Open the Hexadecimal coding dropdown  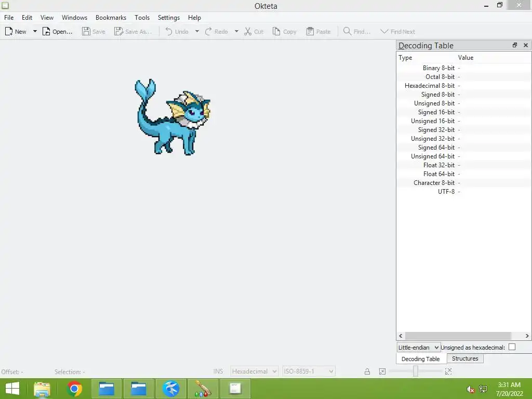(254, 371)
